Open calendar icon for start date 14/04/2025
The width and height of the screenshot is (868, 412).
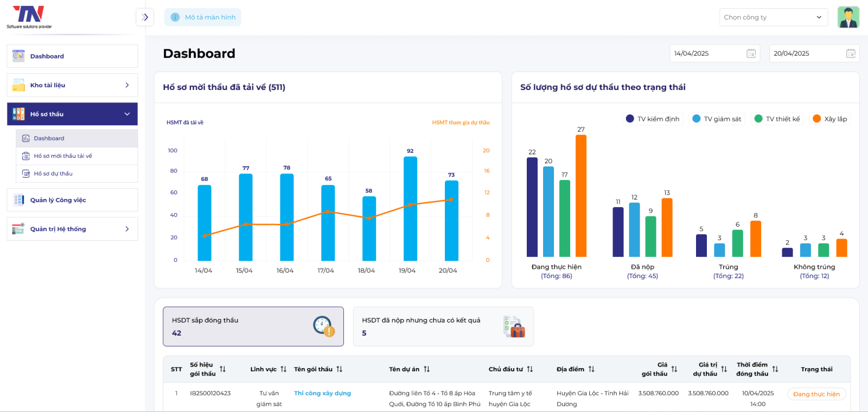pos(751,54)
